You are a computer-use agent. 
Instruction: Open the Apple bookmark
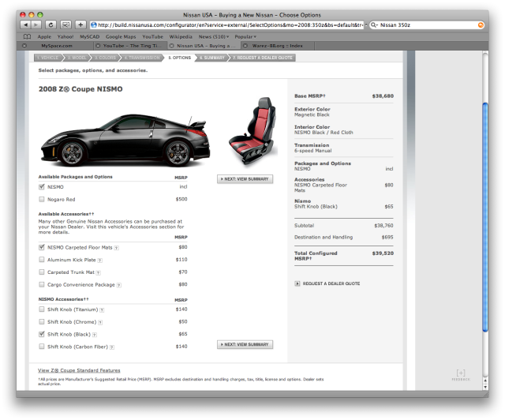pyautogui.click(x=44, y=37)
